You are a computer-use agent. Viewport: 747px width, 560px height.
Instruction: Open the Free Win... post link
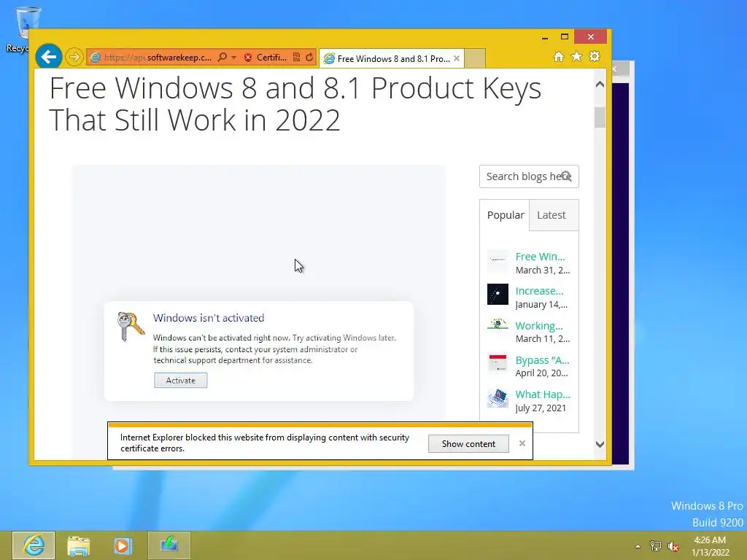(540, 257)
